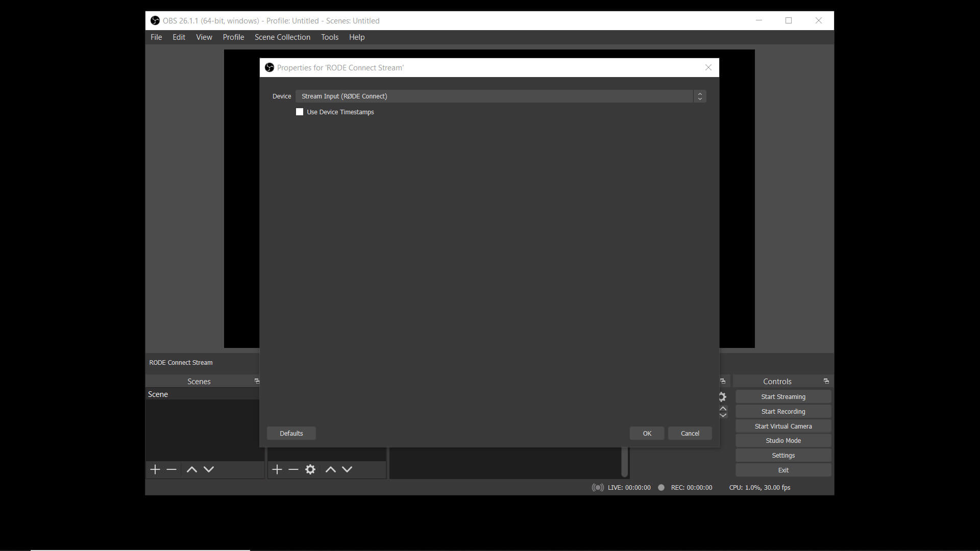Select the Scene entry in the Scenes list
The height and width of the screenshot is (551, 980).
pyautogui.click(x=158, y=394)
